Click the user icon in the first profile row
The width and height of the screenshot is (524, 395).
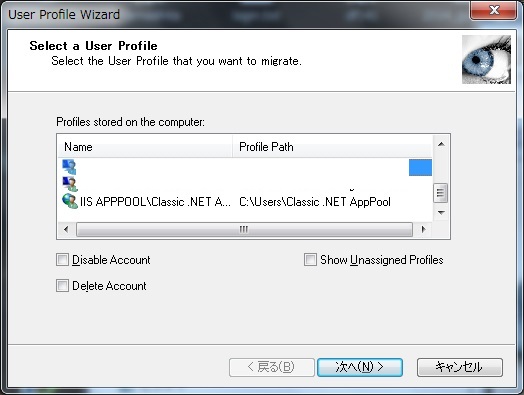pos(69,167)
